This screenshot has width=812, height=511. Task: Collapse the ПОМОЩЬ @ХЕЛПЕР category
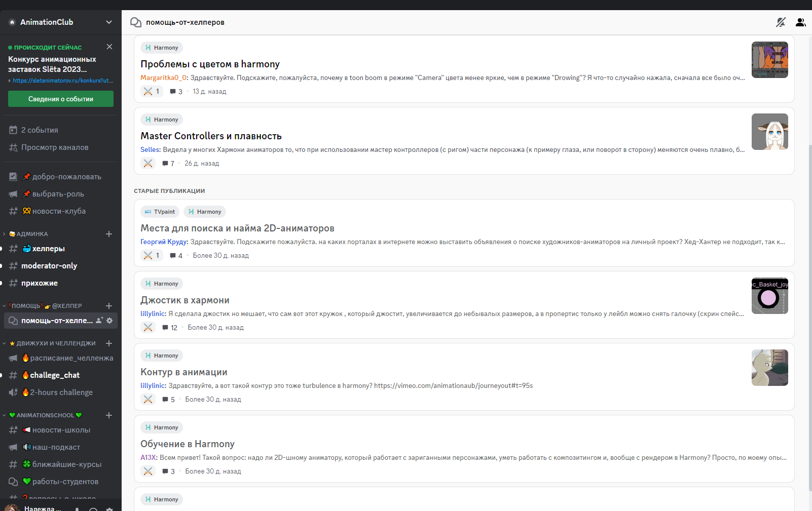pyautogui.click(x=45, y=306)
